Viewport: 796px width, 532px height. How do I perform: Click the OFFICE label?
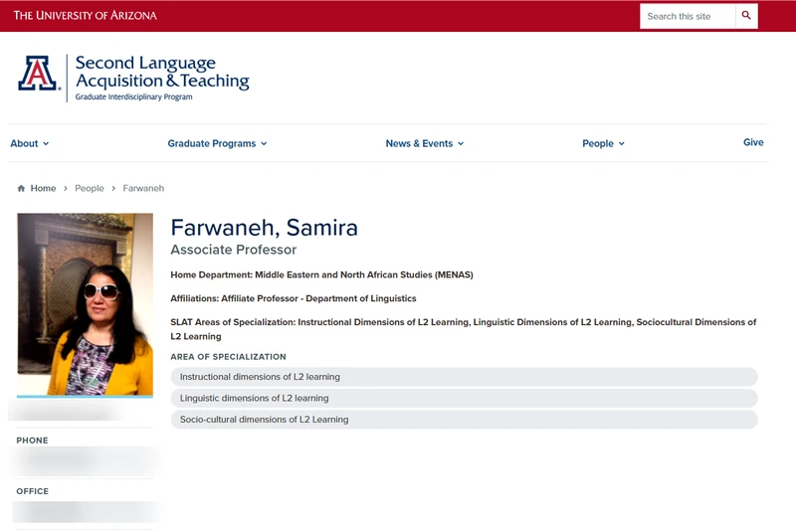pos(33,491)
